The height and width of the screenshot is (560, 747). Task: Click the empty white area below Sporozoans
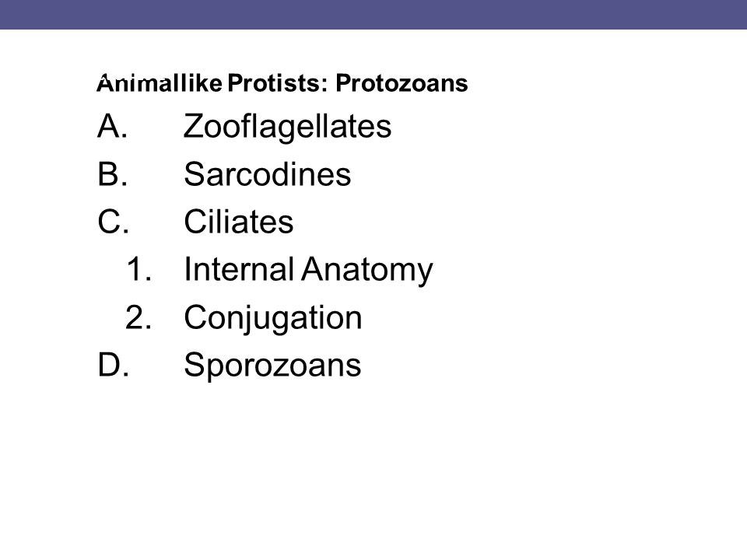tap(373, 467)
